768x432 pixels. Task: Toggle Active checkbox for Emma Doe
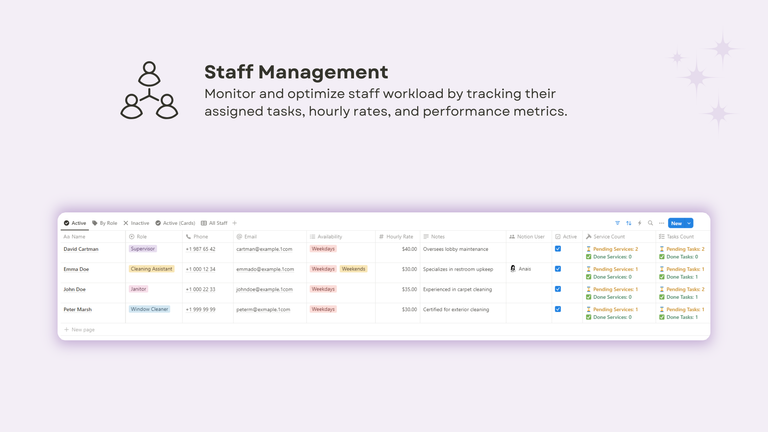tap(558, 269)
